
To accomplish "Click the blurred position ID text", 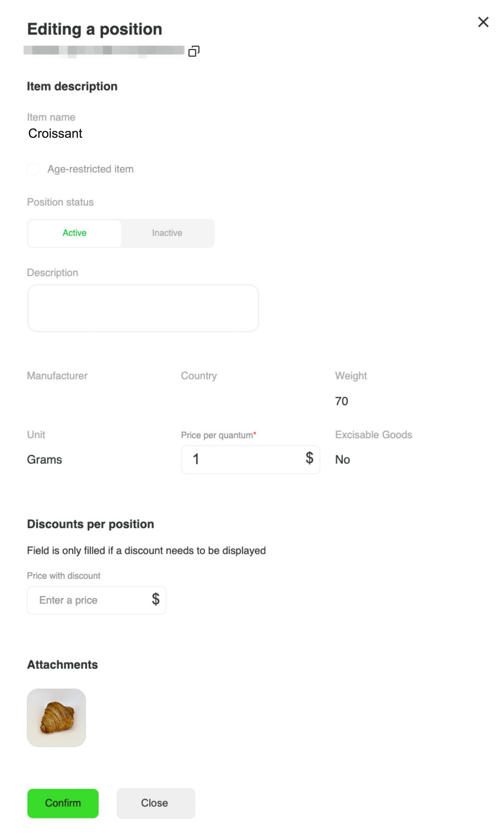I will [x=104, y=51].
